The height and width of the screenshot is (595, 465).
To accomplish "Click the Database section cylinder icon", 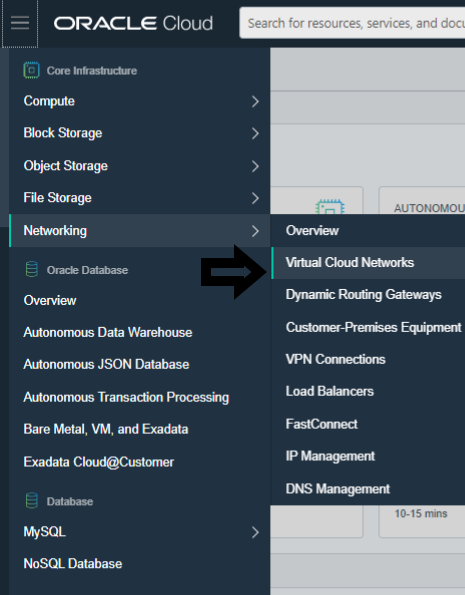I will click(x=32, y=501).
